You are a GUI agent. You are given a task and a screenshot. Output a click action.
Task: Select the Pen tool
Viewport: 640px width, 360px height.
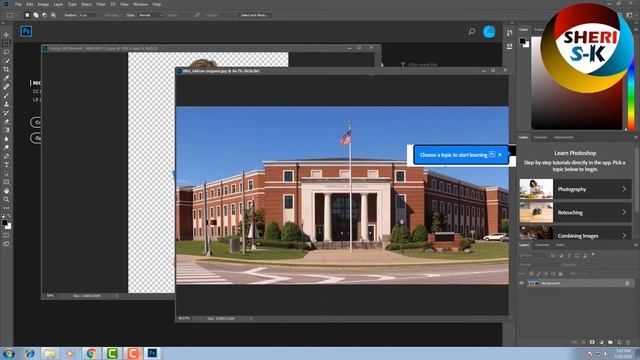tap(6, 156)
